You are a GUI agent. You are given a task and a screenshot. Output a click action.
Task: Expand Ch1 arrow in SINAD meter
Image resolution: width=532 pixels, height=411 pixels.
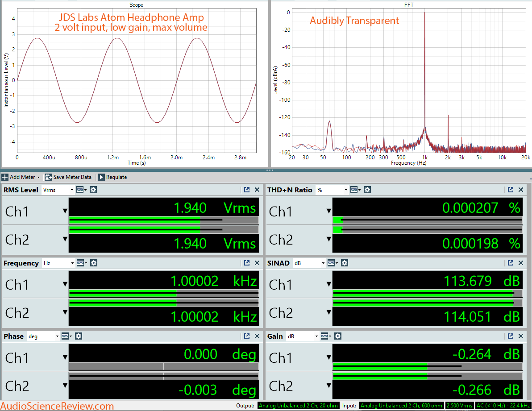(x=328, y=284)
